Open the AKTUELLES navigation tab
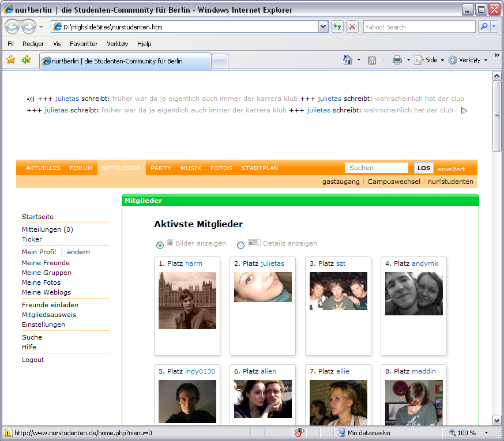The width and height of the screenshot is (504, 441). pyautogui.click(x=43, y=168)
